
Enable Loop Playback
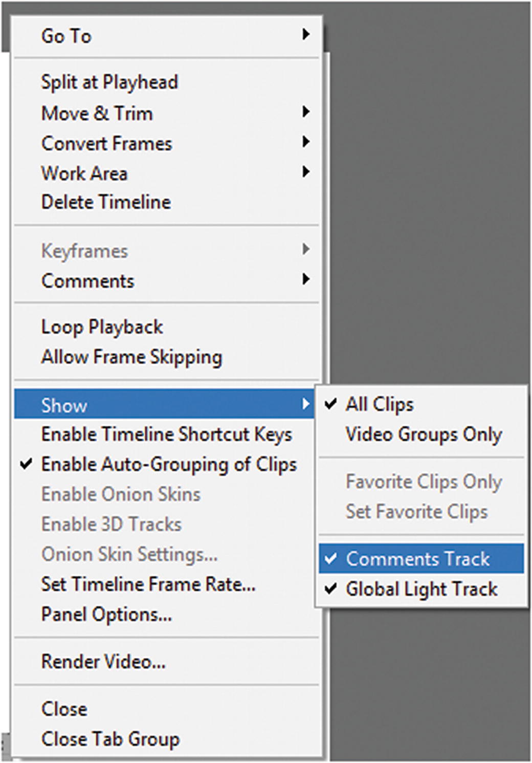point(102,327)
